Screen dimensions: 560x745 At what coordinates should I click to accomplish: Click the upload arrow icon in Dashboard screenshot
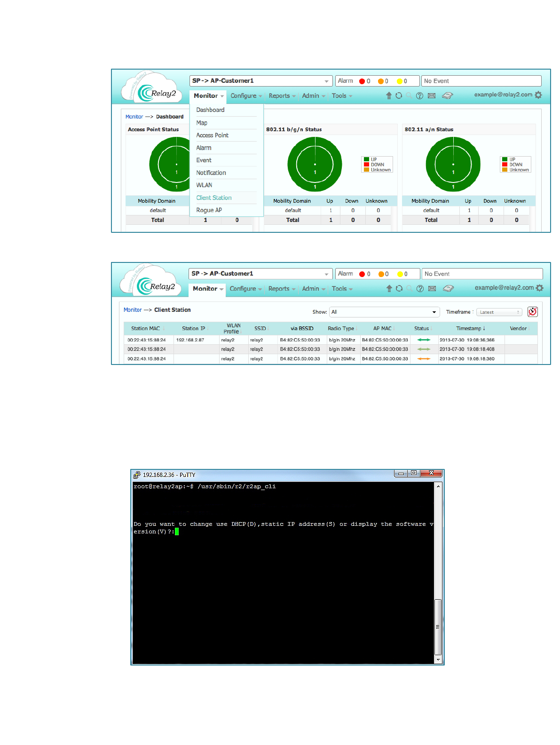pos(389,95)
